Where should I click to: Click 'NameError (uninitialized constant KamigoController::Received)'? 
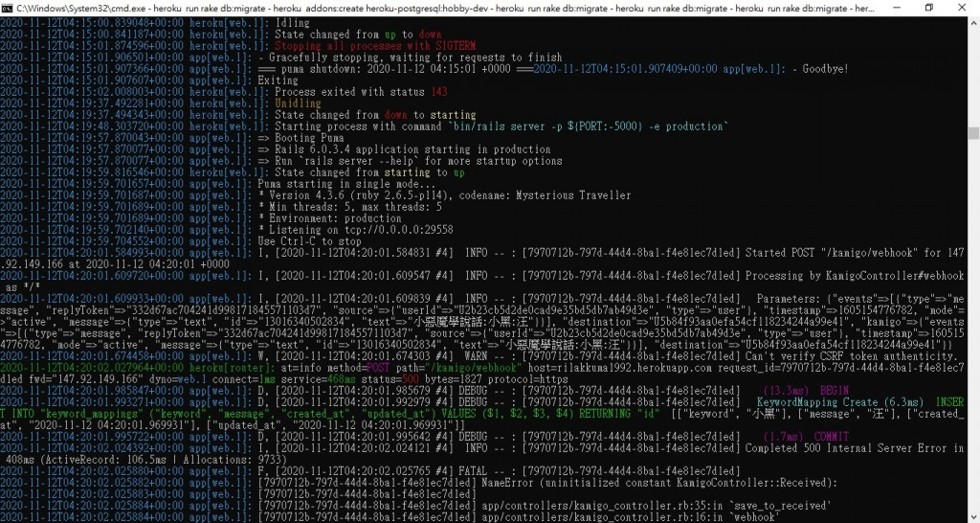coord(658,483)
